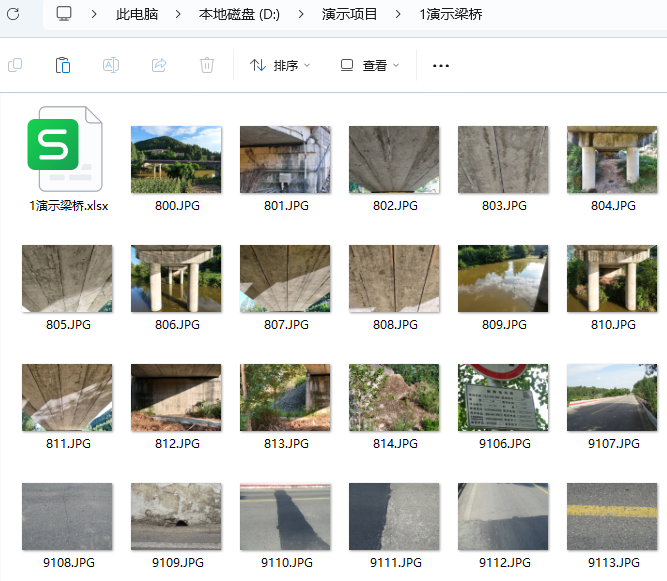This screenshot has width=667, height=581.
Task: Click the copy toolbar icon
Action: [x=15, y=65]
